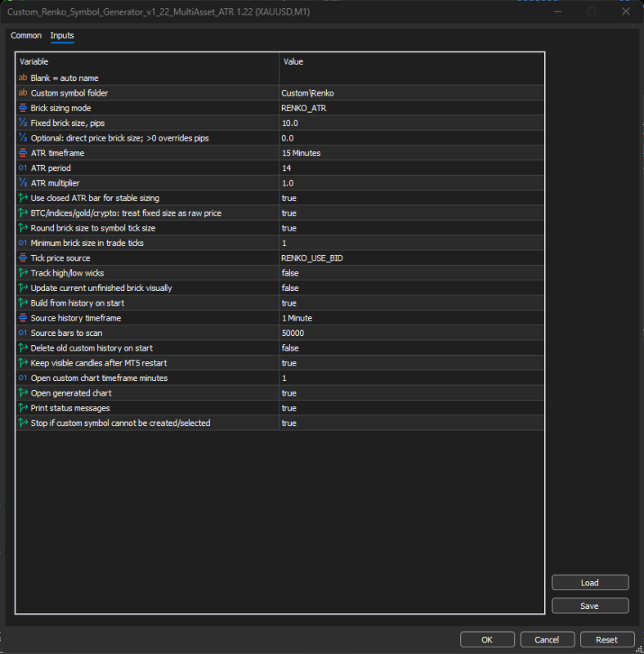The width and height of the screenshot is (644, 654).
Task: Click the double icon beside Optional direct price brick size
Action: (23, 137)
